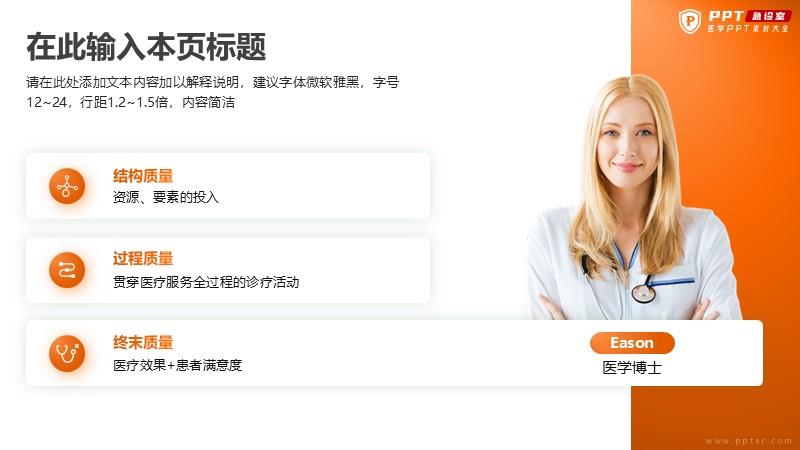Click the text 贯穿医疗服务全过程的诊疗活动
Viewport: 800px width, 450px height.
pos(206,282)
